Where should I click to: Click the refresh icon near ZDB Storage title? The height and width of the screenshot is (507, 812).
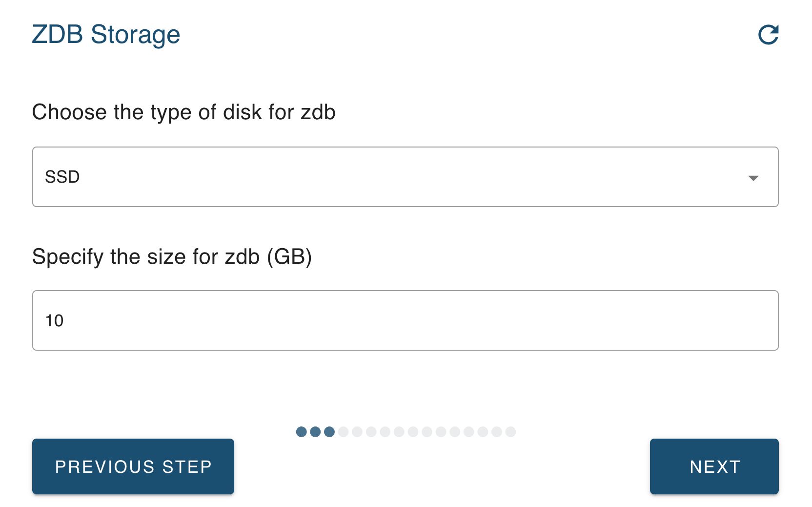[x=768, y=35]
